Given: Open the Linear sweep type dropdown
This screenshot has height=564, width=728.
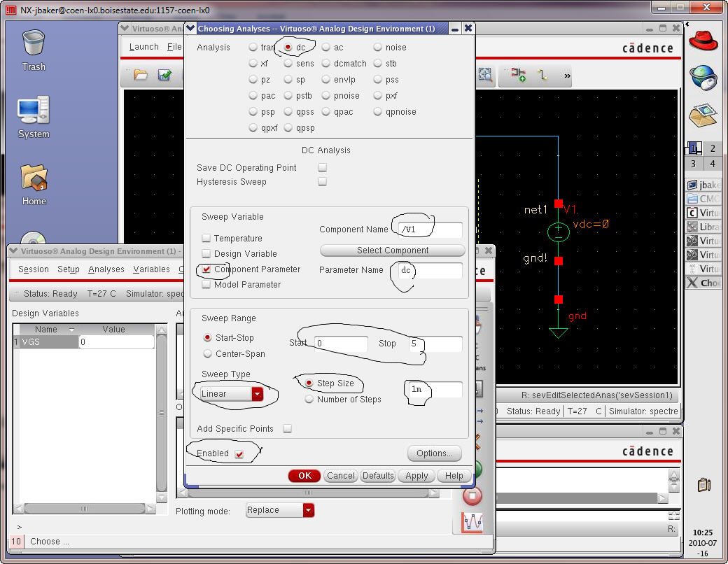Looking at the screenshot, I should (x=231, y=394).
